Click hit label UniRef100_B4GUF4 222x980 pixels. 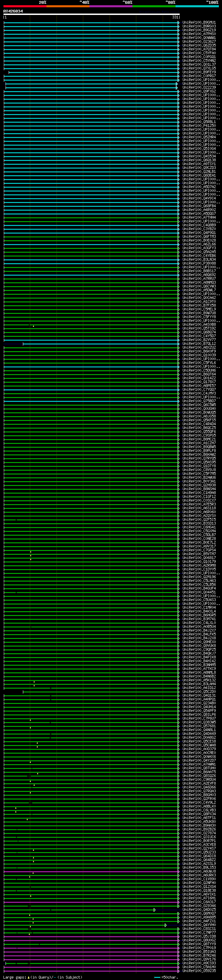pyautogui.click(x=199, y=588)
